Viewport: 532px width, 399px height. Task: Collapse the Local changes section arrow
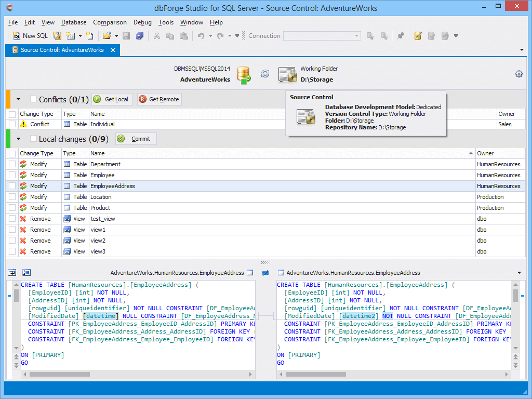[19, 139]
